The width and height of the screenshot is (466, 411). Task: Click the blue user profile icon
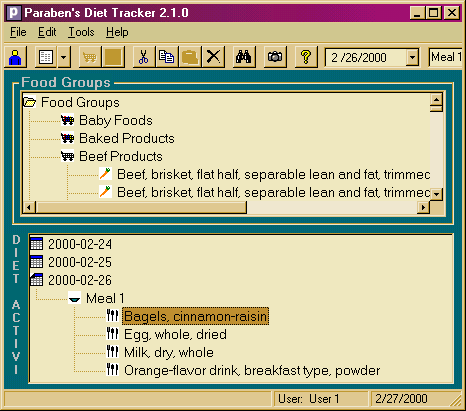click(x=15, y=57)
